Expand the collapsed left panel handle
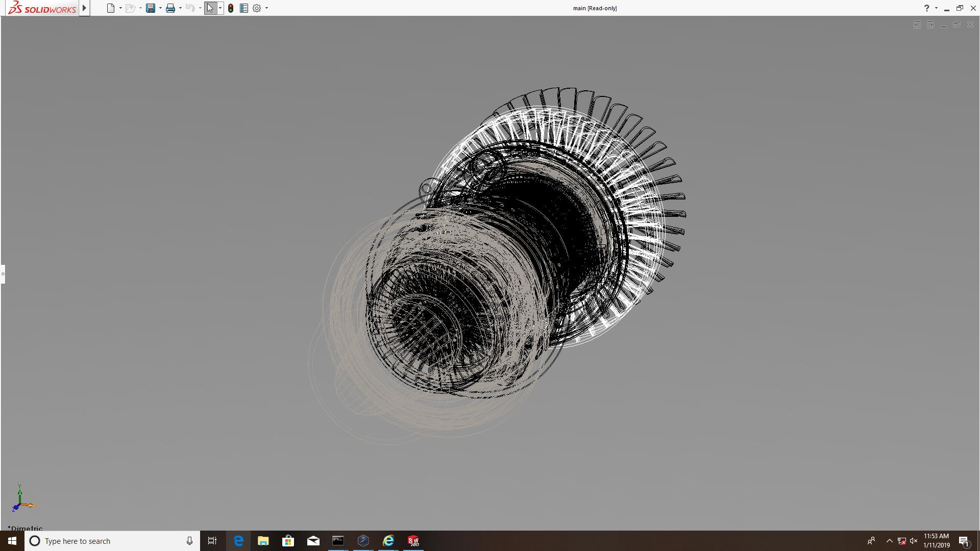This screenshot has height=551, width=980. (x=3, y=274)
